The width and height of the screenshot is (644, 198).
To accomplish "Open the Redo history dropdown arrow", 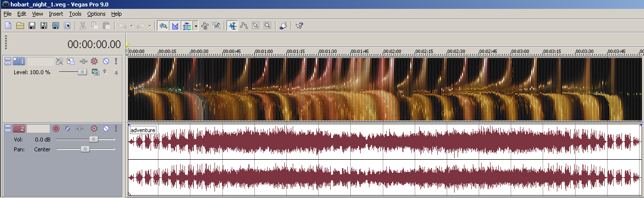I will pos(150,25).
